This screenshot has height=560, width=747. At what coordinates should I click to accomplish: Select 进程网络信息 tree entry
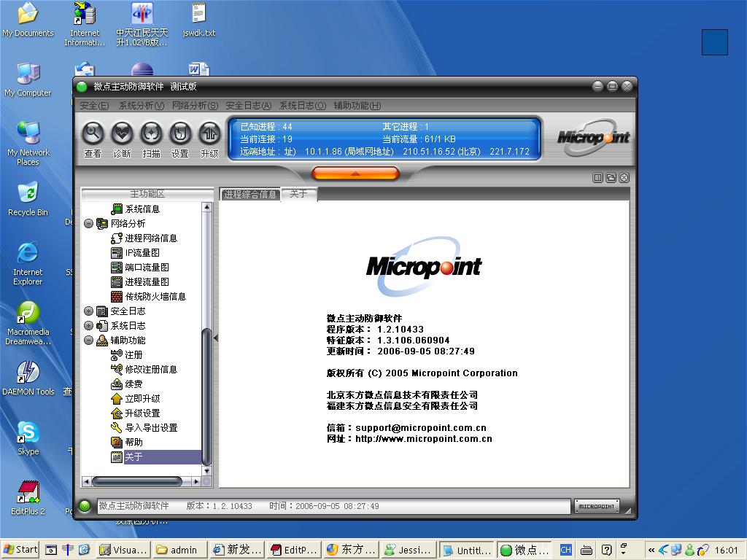coord(144,238)
